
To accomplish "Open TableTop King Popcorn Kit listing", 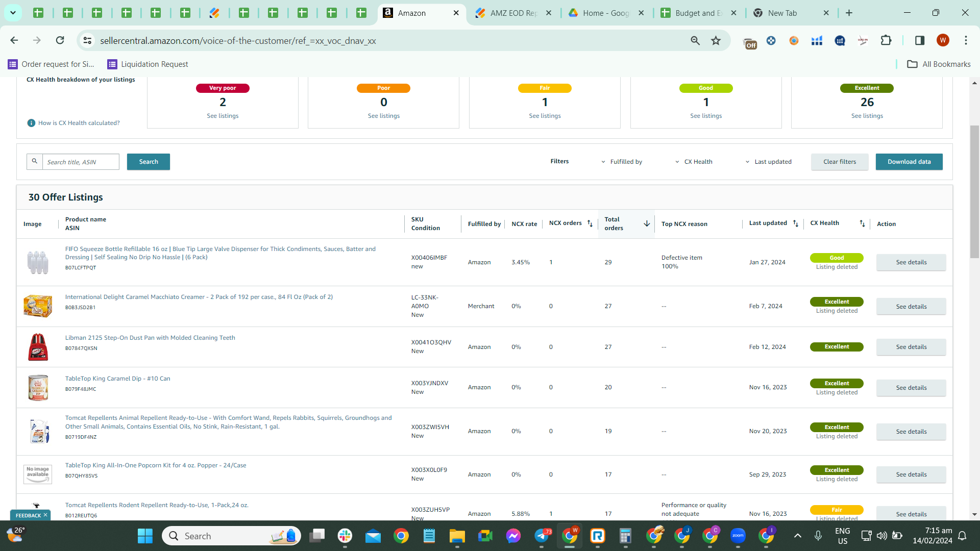I will tap(156, 465).
